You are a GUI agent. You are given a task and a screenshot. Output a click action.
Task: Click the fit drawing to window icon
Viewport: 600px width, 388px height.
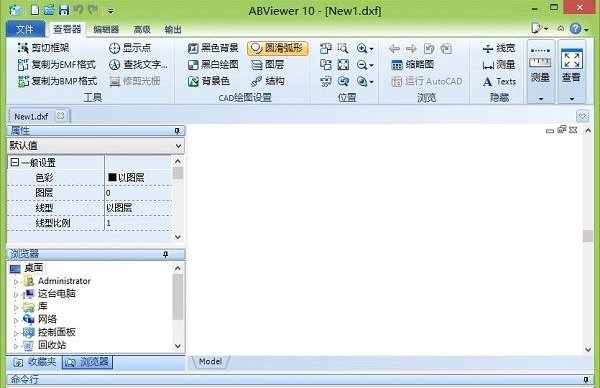tap(343, 65)
